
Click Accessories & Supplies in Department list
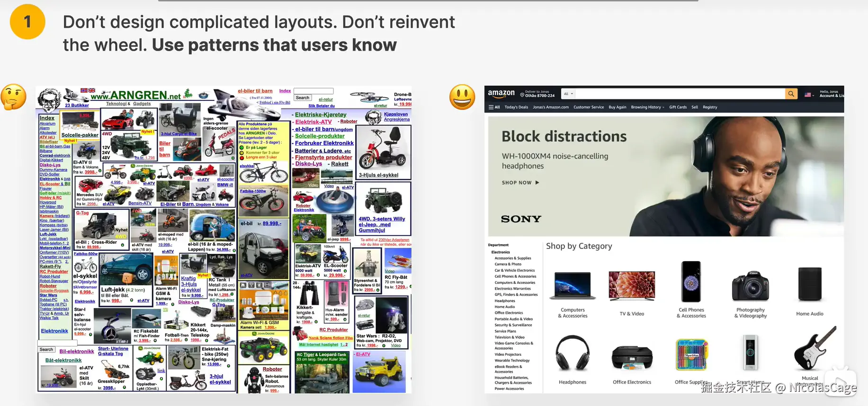click(513, 258)
